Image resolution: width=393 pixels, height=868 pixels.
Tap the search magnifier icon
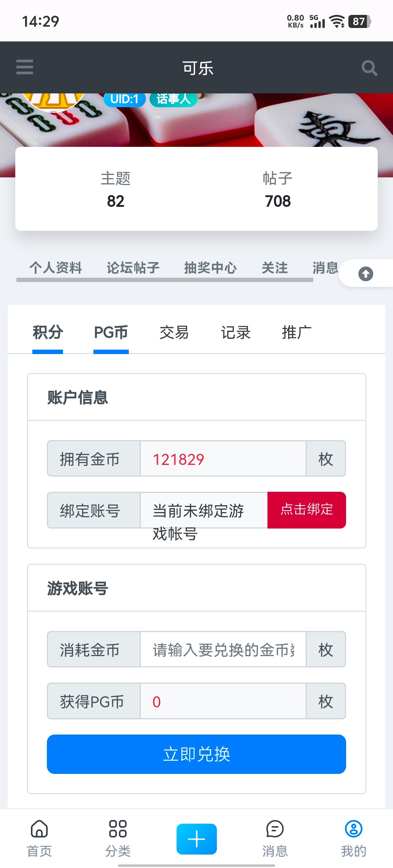point(369,68)
